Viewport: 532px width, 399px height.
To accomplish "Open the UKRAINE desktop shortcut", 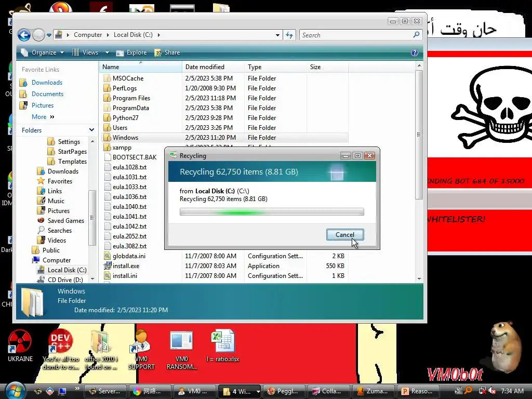I will (x=20, y=345).
